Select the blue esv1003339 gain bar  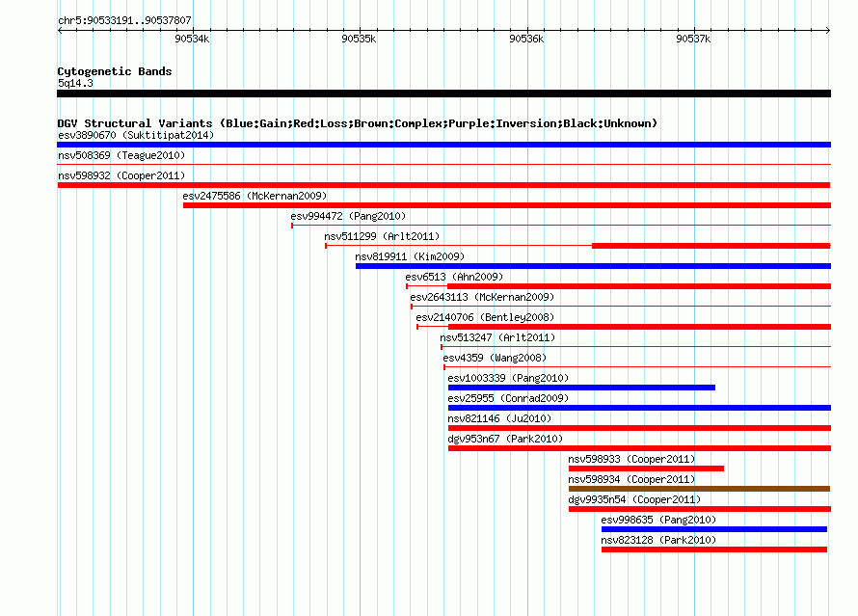[x=581, y=388]
